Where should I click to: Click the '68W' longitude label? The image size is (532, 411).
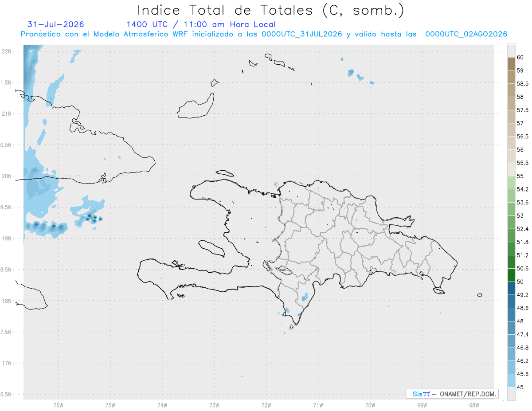coord(474,405)
